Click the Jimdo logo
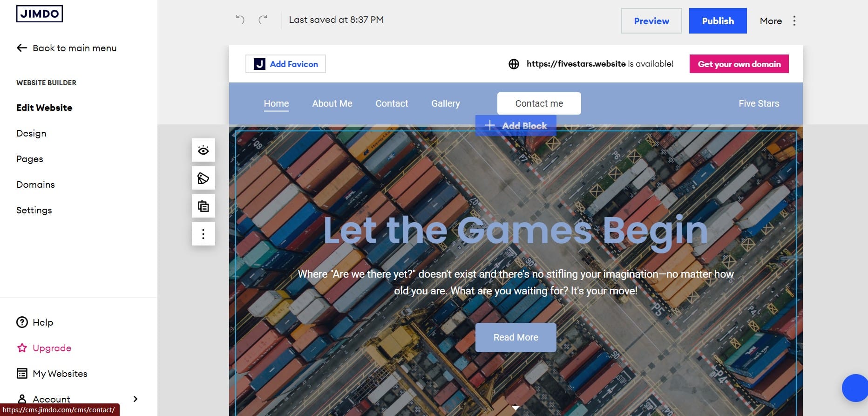This screenshot has width=868, height=416. (40, 14)
